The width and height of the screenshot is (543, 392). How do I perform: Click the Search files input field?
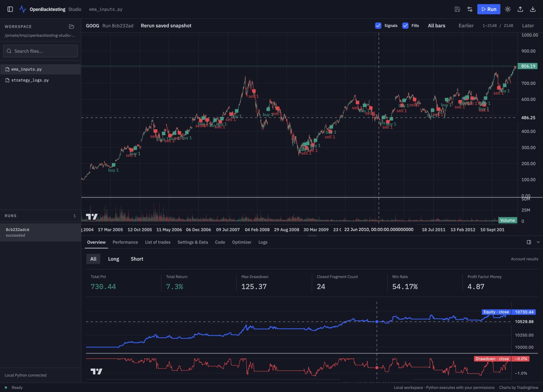tap(41, 51)
